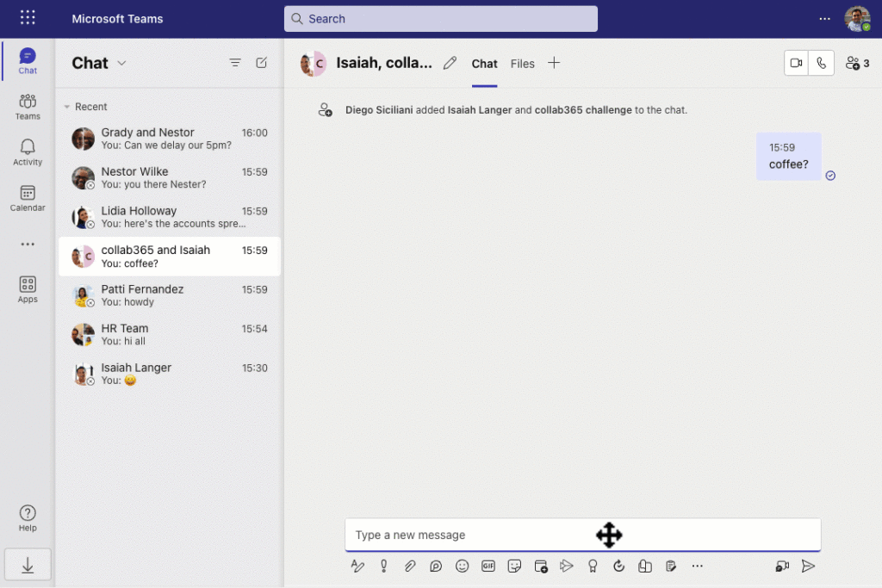Add a tab with plus icon
882x588 pixels.
(554, 63)
